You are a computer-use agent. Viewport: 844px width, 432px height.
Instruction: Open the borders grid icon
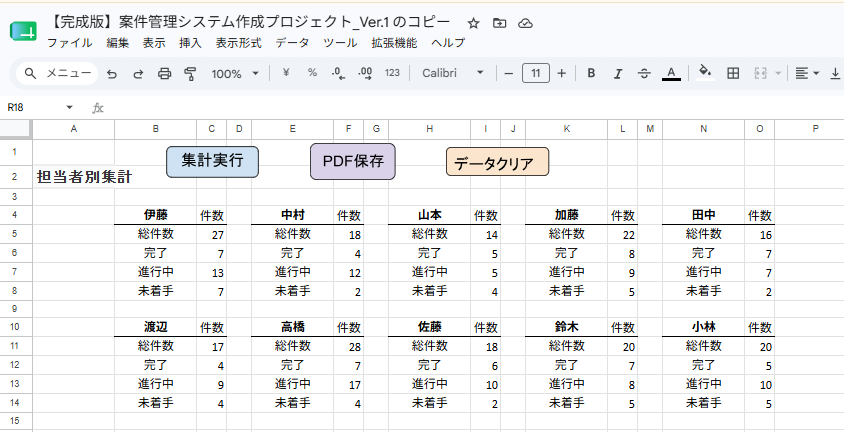click(x=733, y=73)
